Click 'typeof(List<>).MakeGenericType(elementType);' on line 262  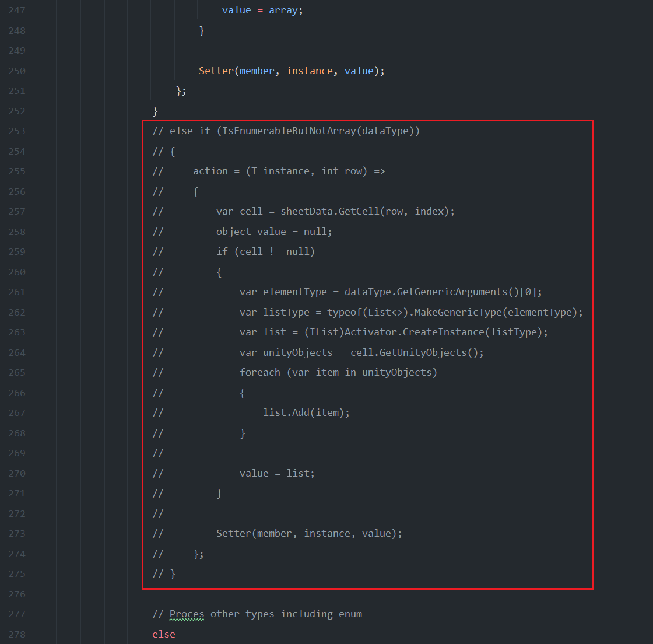pos(455,313)
